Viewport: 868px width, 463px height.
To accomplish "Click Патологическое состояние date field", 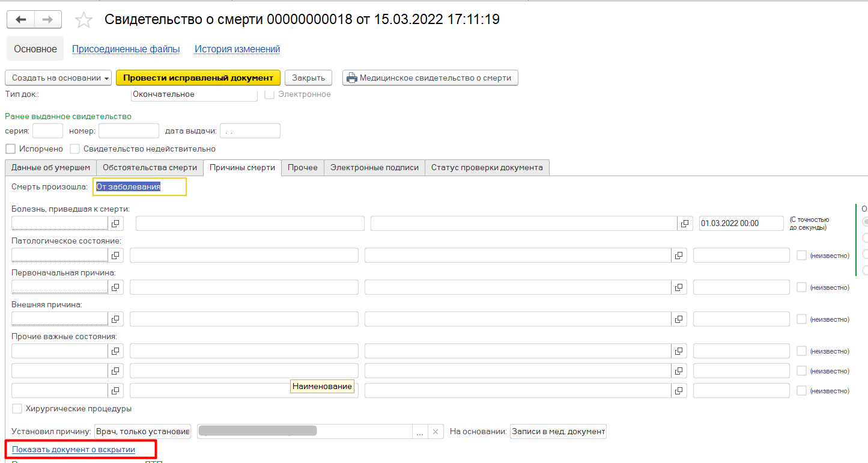I will pos(741,255).
